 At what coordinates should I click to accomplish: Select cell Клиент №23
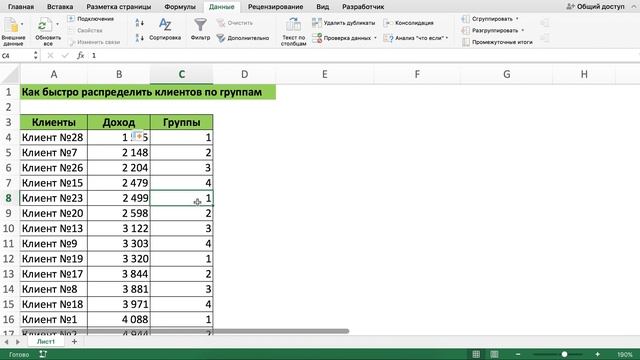(x=53, y=198)
